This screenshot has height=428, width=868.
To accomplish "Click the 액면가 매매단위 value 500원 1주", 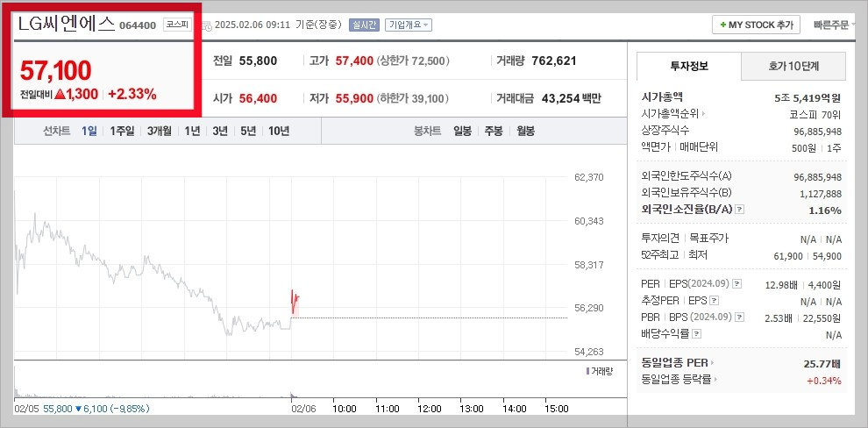I will pos(816,148).
